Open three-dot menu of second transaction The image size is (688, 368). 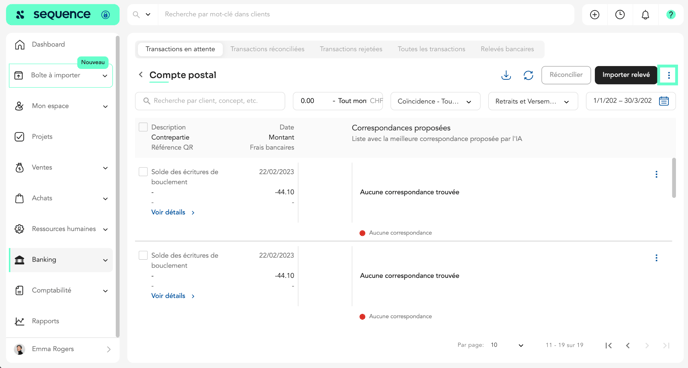656,258
